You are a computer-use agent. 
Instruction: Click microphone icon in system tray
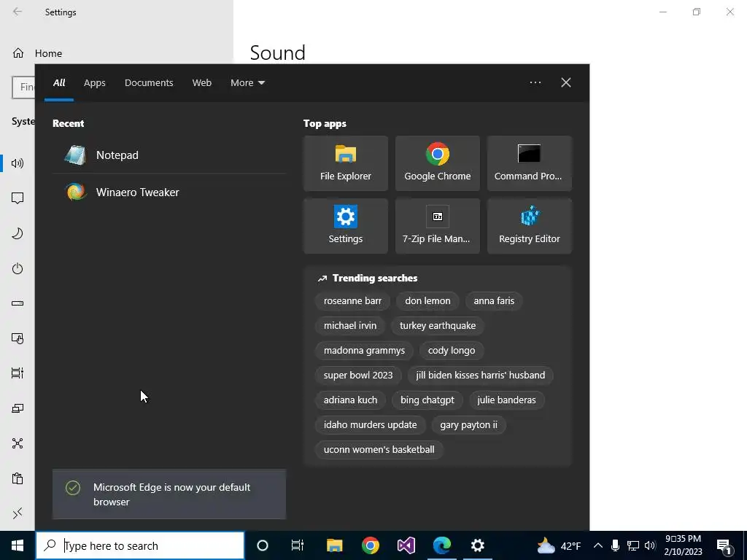pyautogui.click(x=615, y=545)
